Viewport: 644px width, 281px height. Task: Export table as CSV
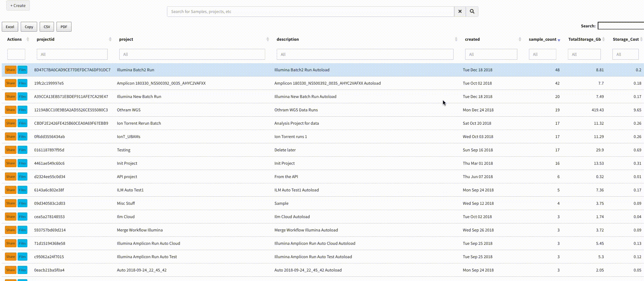coord(47,27)
